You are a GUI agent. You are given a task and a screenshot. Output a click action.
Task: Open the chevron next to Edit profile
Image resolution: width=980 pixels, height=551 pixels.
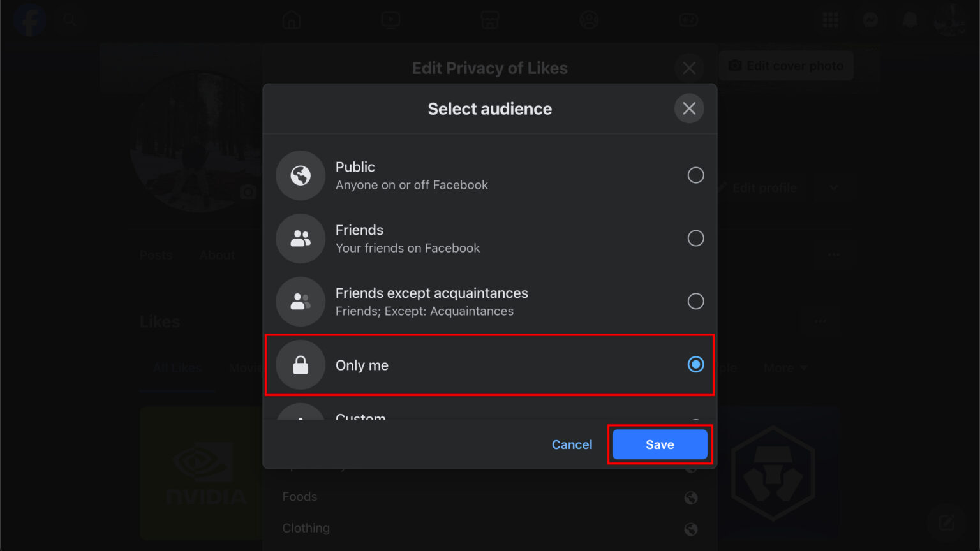(834, 187)
